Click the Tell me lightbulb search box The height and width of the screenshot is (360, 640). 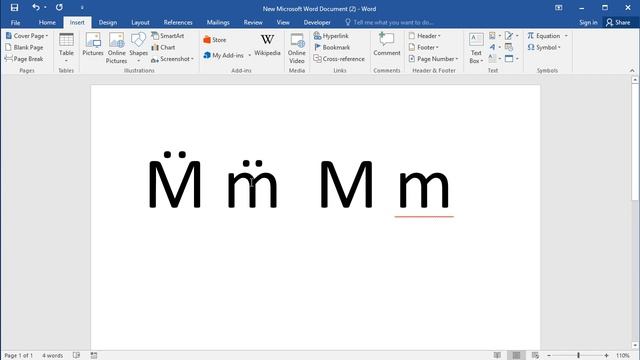pos(389,22)
